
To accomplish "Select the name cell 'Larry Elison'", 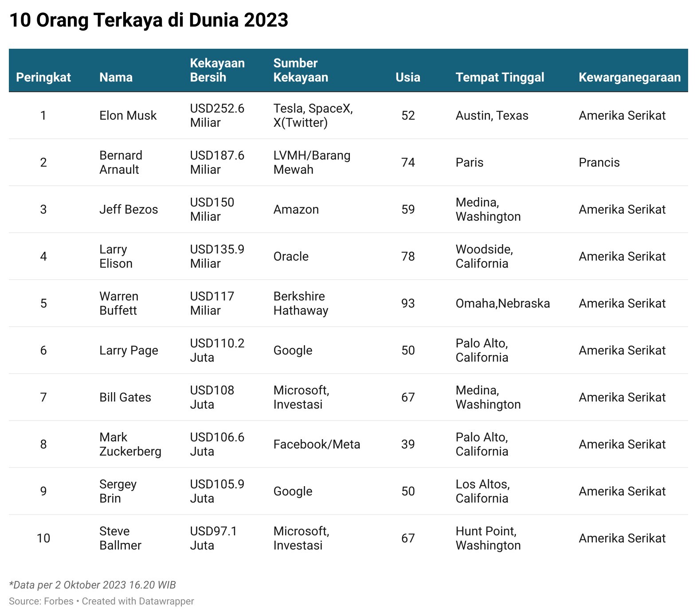I will point(116,257).
